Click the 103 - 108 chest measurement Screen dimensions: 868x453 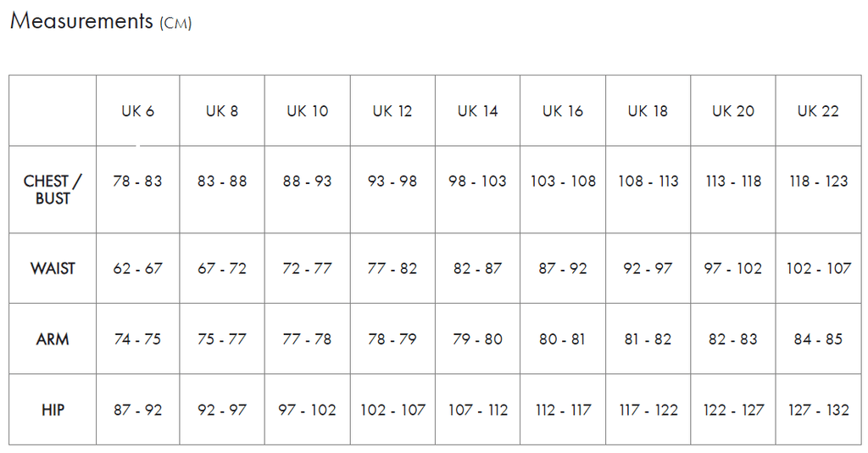click(x=563, y=182)
